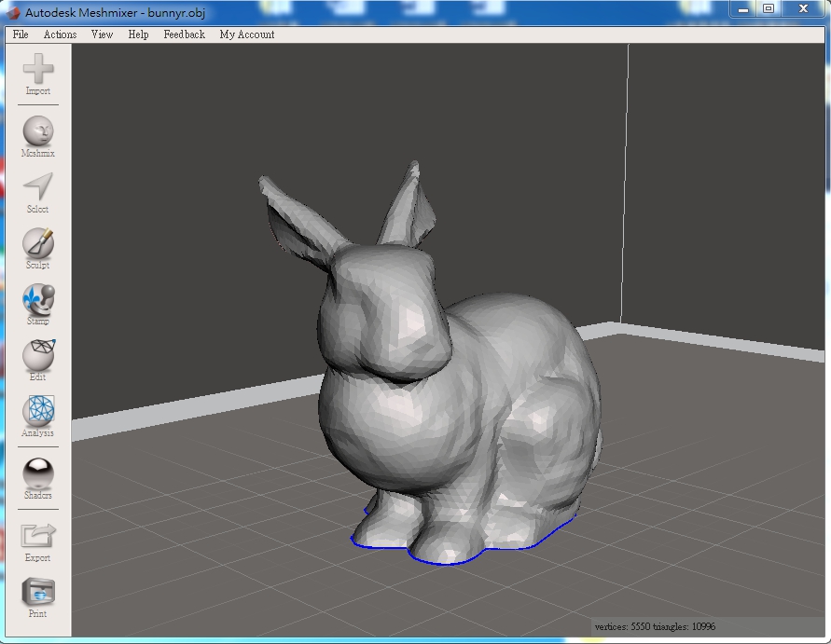831x644 pixels.
Task: Choose the Sculpt brush tool
Action: click(x=38, y=243)
